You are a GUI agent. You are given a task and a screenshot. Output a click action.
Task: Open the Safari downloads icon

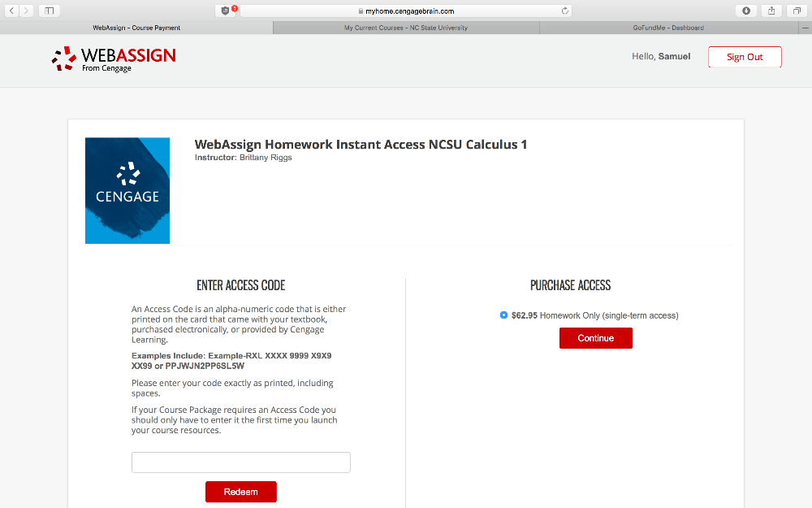(x=746, y=11)
